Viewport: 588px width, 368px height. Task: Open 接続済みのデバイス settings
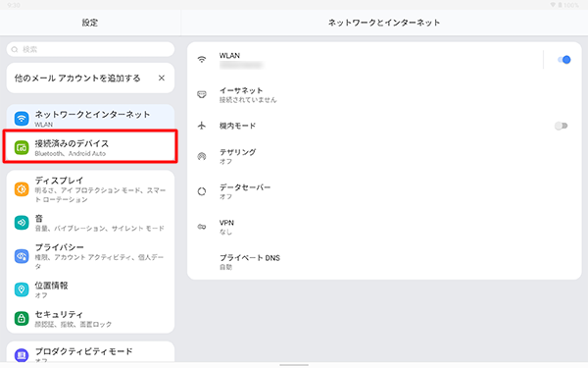(90, 146)
